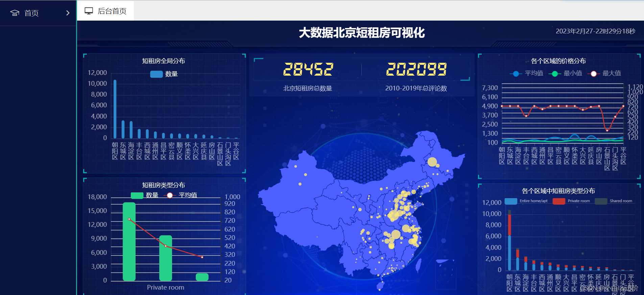Click the tallest 朝阳区 bar in 短租房全局分布
The width and height of the screenshot is (644, 295).
115,109
